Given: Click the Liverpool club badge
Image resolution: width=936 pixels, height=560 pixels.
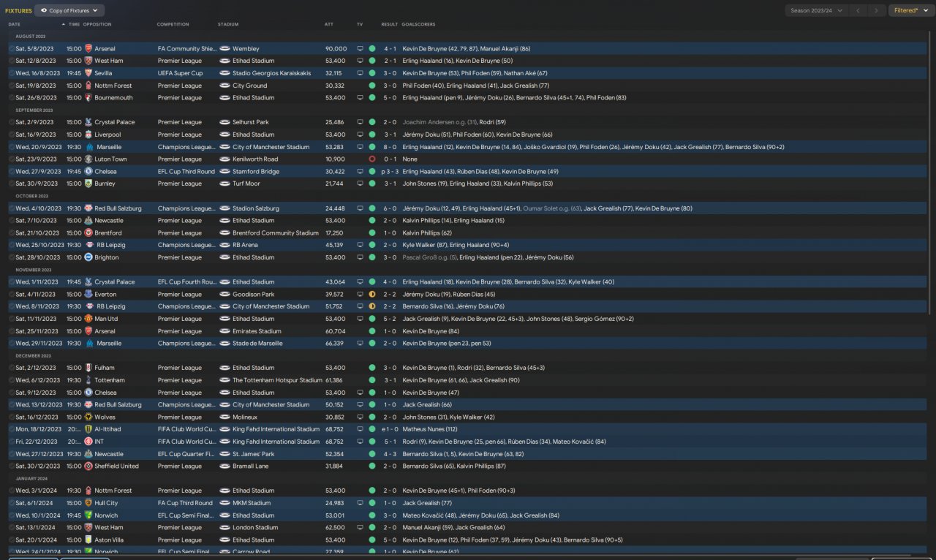Looking at the screenshot, I should click(x=88, y=135).
